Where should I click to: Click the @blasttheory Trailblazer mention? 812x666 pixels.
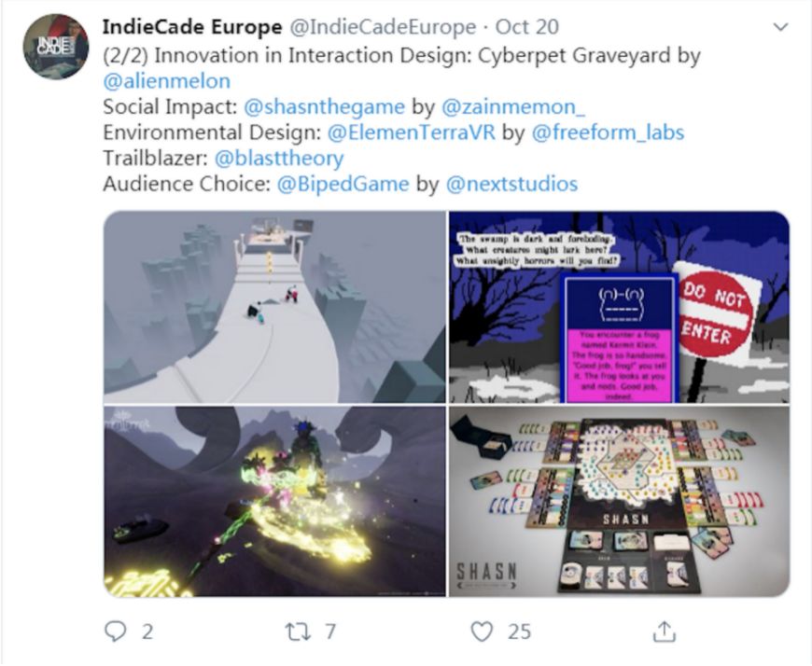[279, 159]
